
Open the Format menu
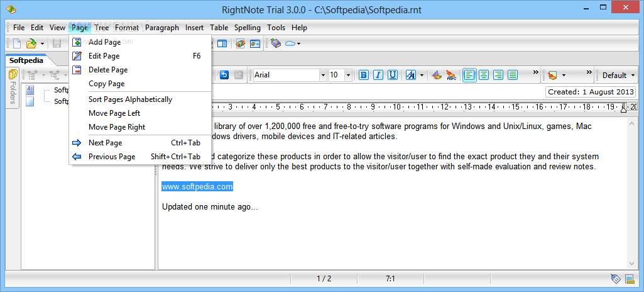tap(127, 28)
